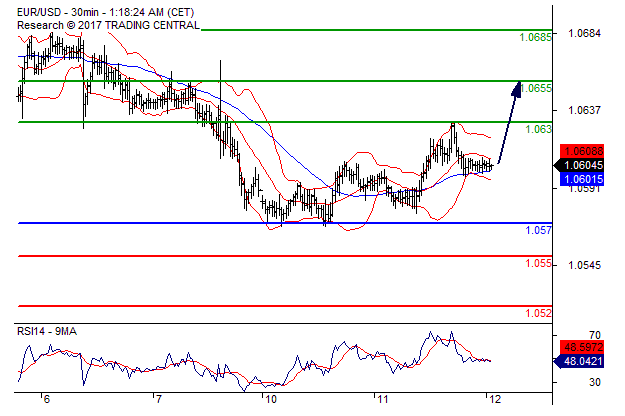This screenshot has height=416, width=625.
Task: Click the date axis label 10
Action: tap(271, 399)
